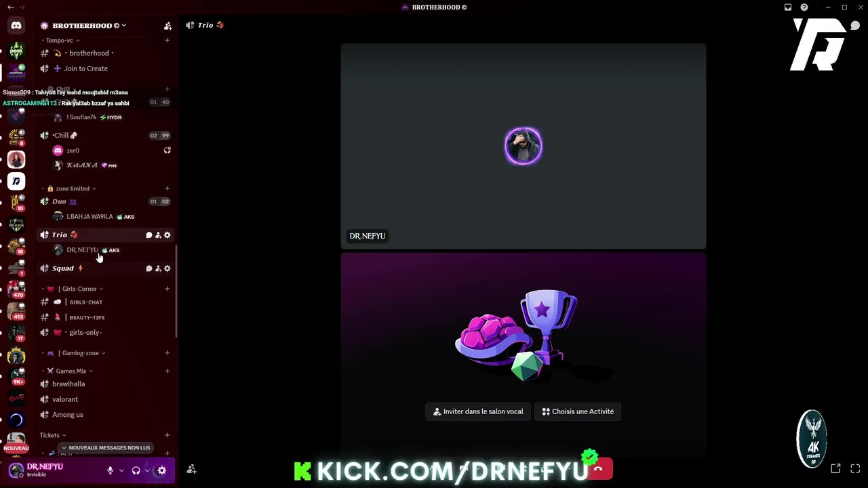Open headphone output options arrow
This screenshot has width=868, height=488.
[x=147, y=470]
